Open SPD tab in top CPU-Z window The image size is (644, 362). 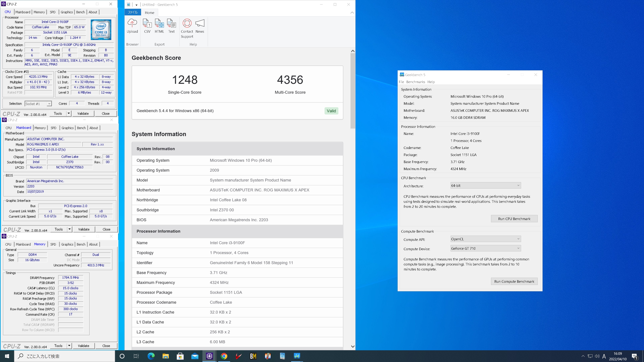52,12
